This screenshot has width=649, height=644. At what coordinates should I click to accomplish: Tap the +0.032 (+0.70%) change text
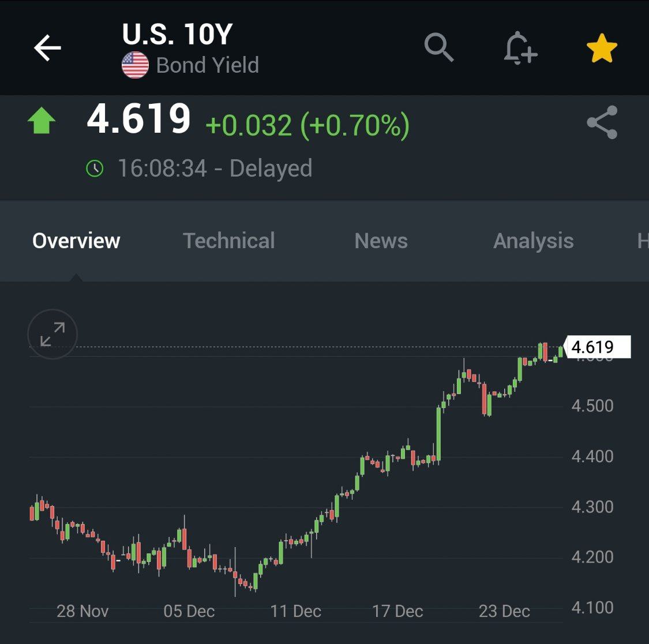coord(307,125)
